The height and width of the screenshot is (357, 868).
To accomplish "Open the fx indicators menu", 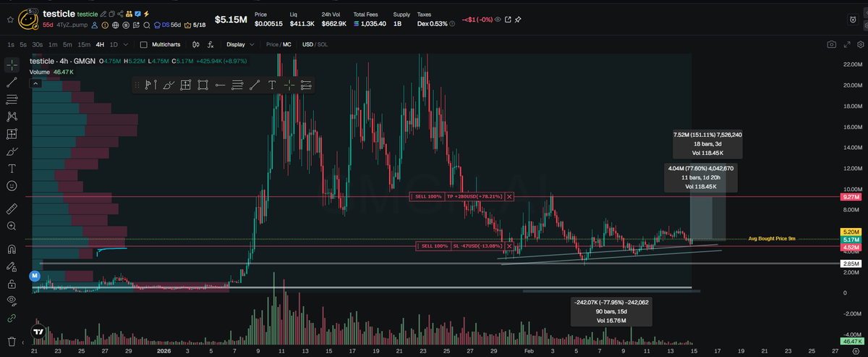I will tap(210, 44).
